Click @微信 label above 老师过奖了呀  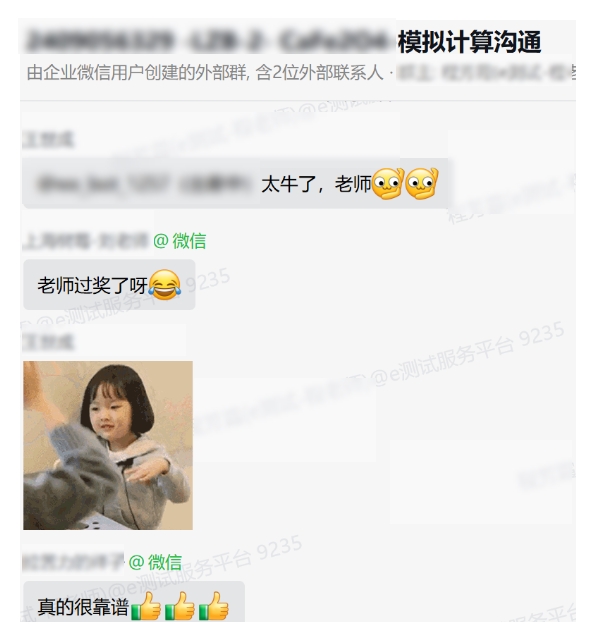pos(180,241)
